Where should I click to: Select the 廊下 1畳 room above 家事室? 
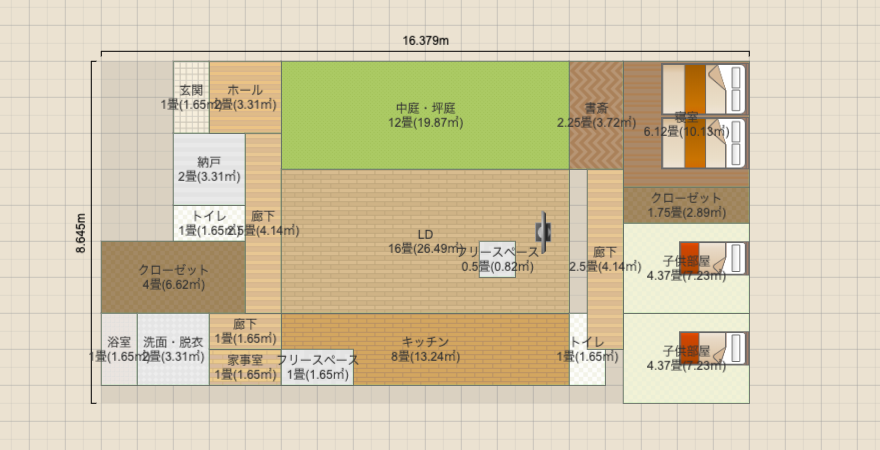coord(245,331)
